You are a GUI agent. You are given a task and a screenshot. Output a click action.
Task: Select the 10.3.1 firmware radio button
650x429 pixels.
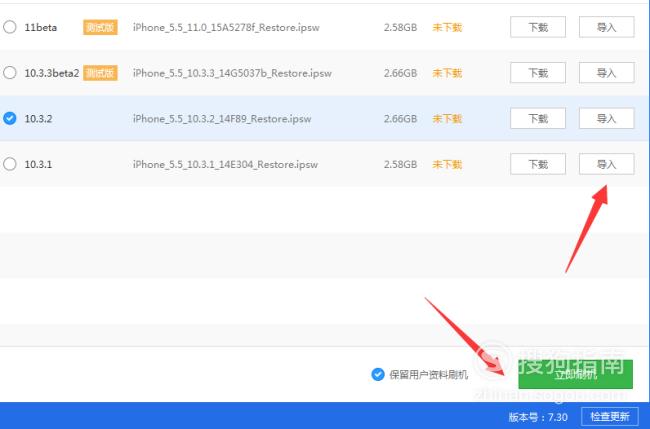pos(10,164)
